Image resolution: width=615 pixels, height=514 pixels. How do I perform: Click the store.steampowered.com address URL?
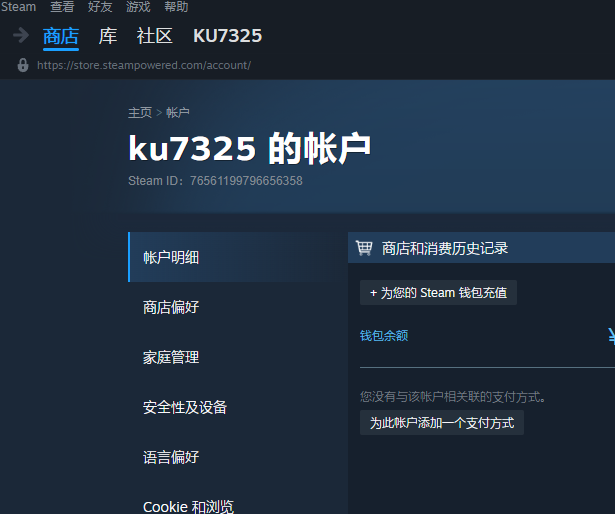point(144,65)
